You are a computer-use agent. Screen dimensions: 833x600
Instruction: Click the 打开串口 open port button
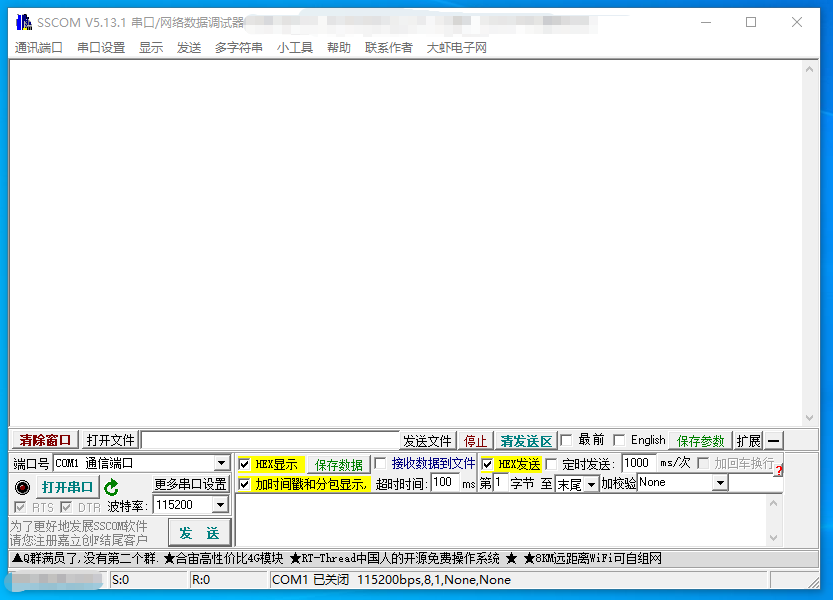click(x=67, y=487)
